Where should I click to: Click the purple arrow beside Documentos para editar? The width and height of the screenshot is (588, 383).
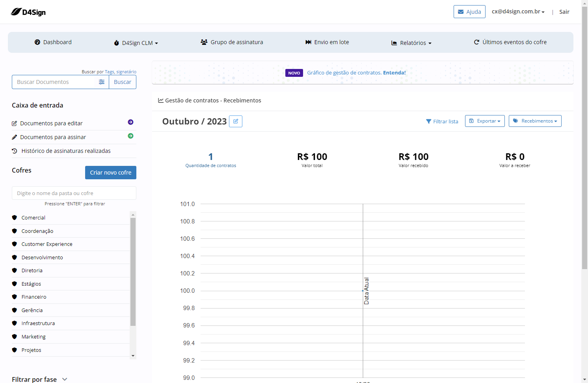130,122
